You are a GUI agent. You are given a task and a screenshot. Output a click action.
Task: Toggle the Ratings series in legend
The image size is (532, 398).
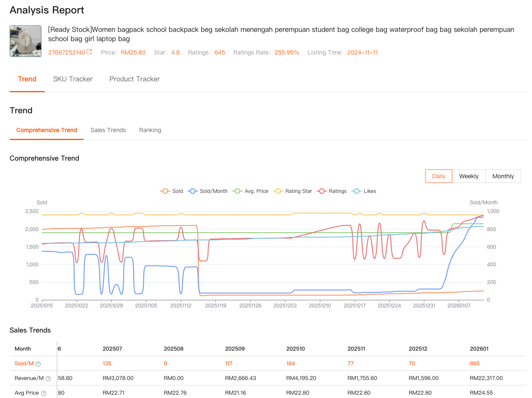point(332,191)
